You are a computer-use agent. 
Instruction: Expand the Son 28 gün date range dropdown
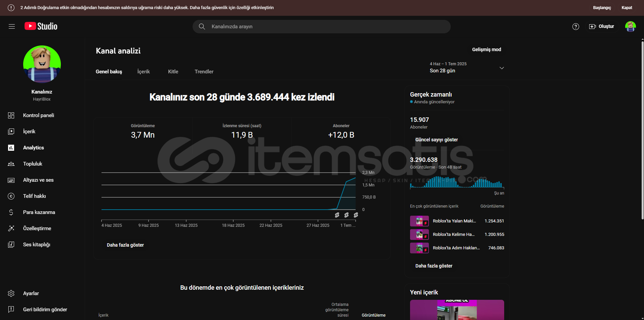(467, 68)
